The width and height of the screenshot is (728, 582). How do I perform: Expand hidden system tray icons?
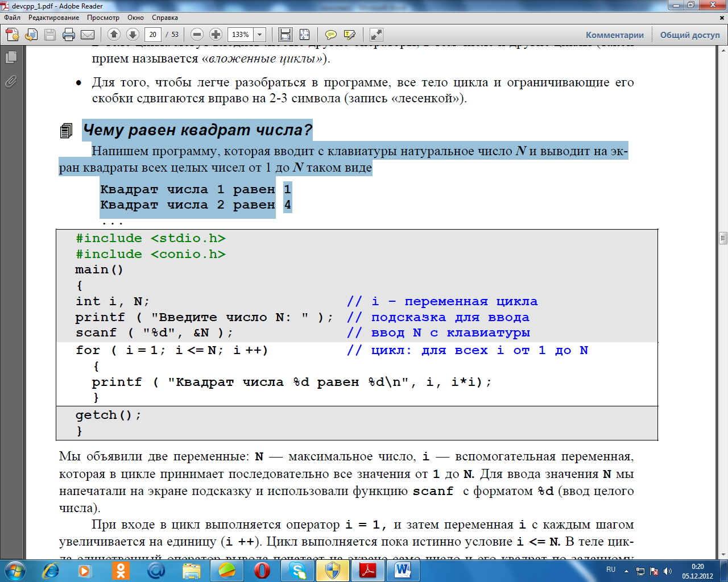pyautogui.click(x=626, y=571)
